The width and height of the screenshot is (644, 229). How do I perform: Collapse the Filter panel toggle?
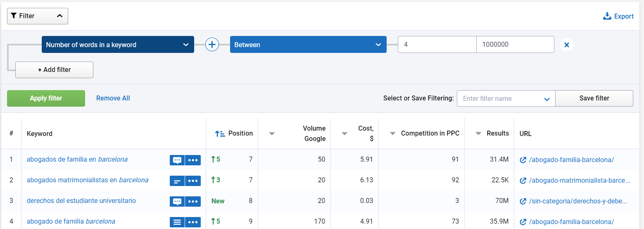38,16
